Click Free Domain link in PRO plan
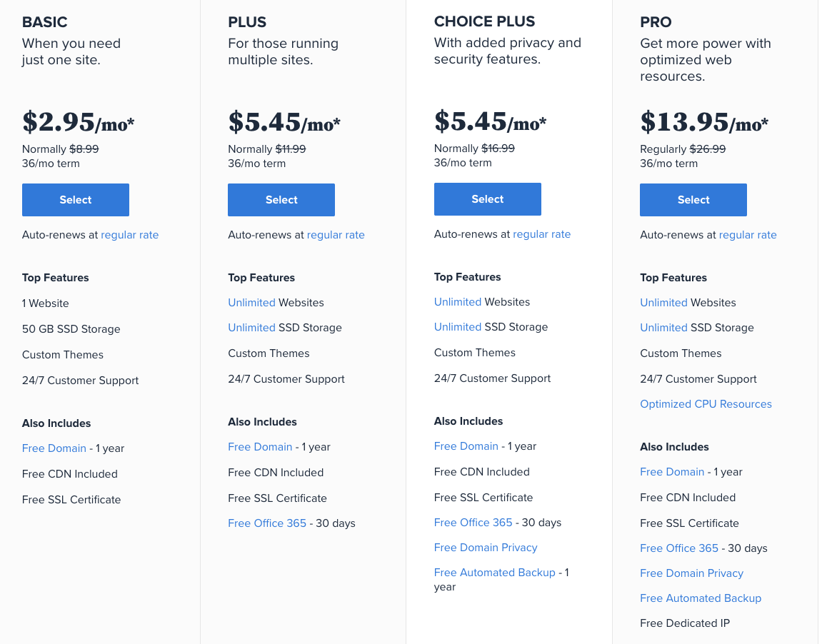Image resolution: width=827 pixels, height=644 pixels. pyautogui.click(x=672, y=472)
